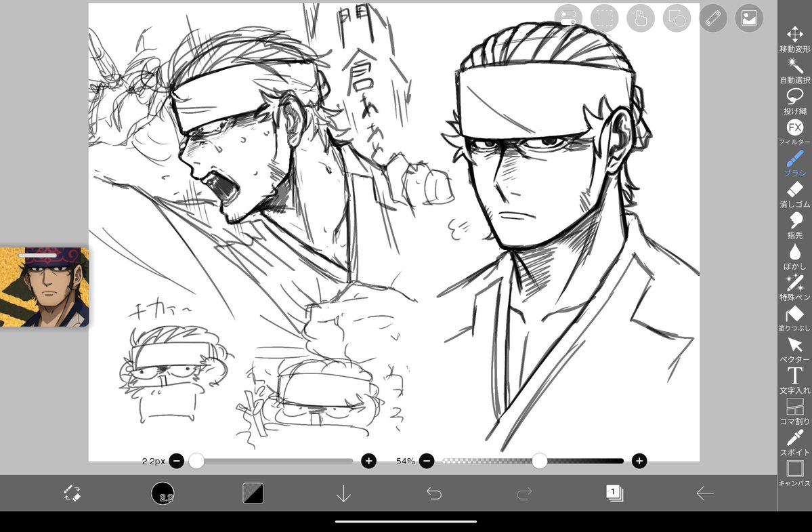This screenshot has height=532, width=812.
Task: Open the ruler tool icon
Action: [x=713, y=18]
